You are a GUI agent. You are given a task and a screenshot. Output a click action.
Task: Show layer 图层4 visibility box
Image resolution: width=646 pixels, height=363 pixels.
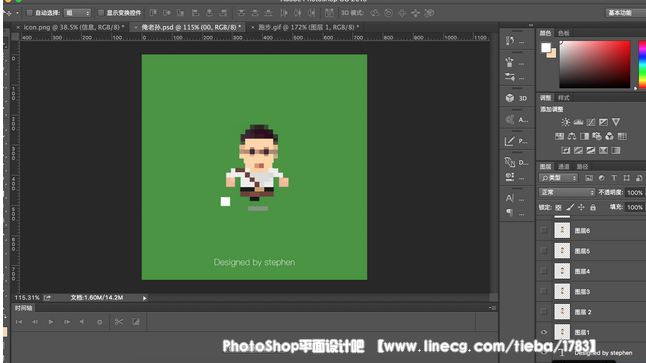coord(544,271)
